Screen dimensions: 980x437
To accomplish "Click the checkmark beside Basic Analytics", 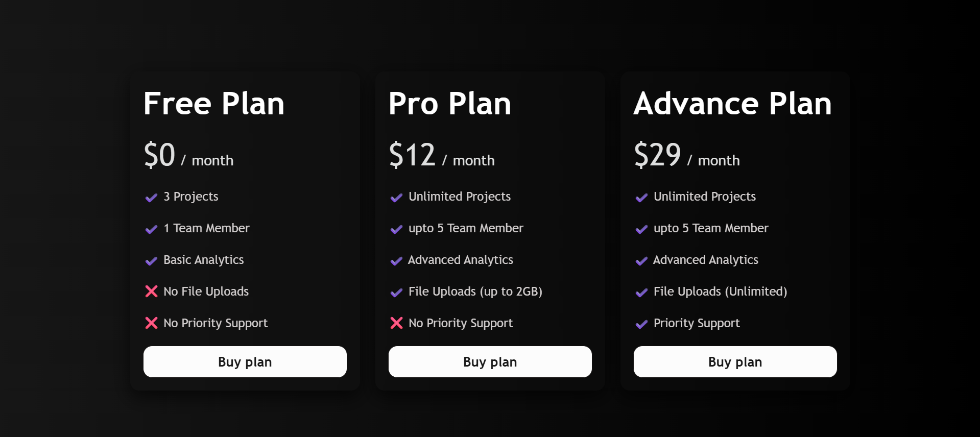I will (x=151, y=261).
